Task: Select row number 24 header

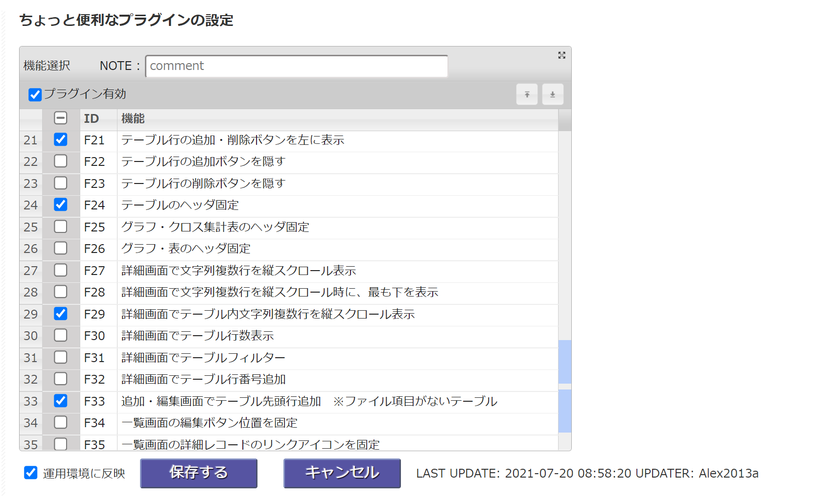Action: coord(31,205)
